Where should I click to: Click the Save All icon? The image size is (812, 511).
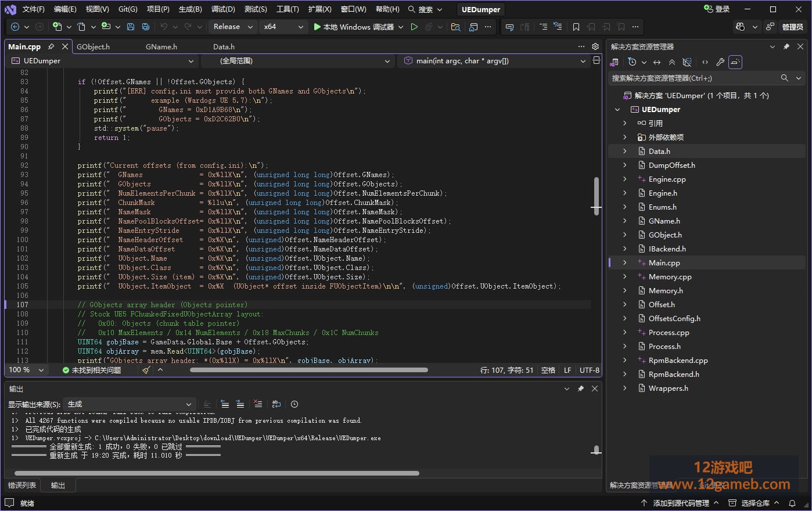pyautogui.click(x=145, y=27)
